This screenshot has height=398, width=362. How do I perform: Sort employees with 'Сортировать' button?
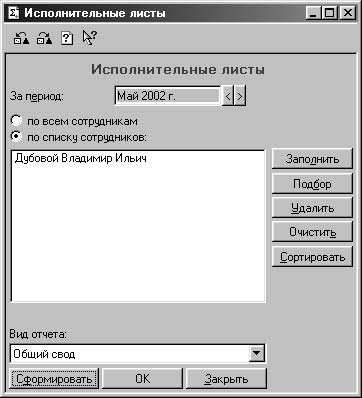[312, 257]
